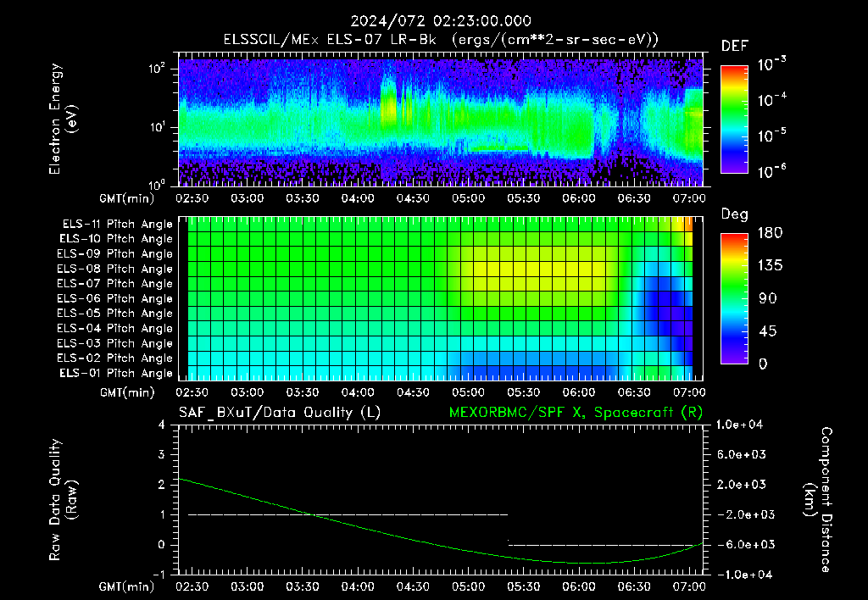Click the 03:30 tick on the bottom axis
Viewport: 868px width, 600px height.
(x=303, y=586)
